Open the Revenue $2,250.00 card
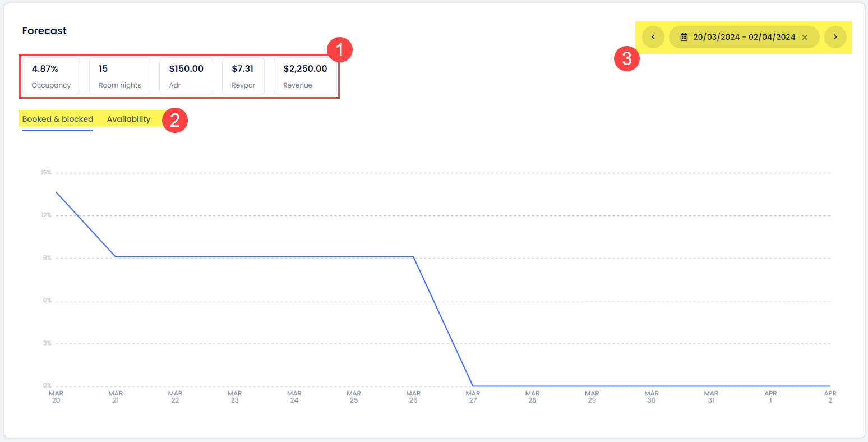The height and width of the screenshot is (442, 868). pos(305,76)
